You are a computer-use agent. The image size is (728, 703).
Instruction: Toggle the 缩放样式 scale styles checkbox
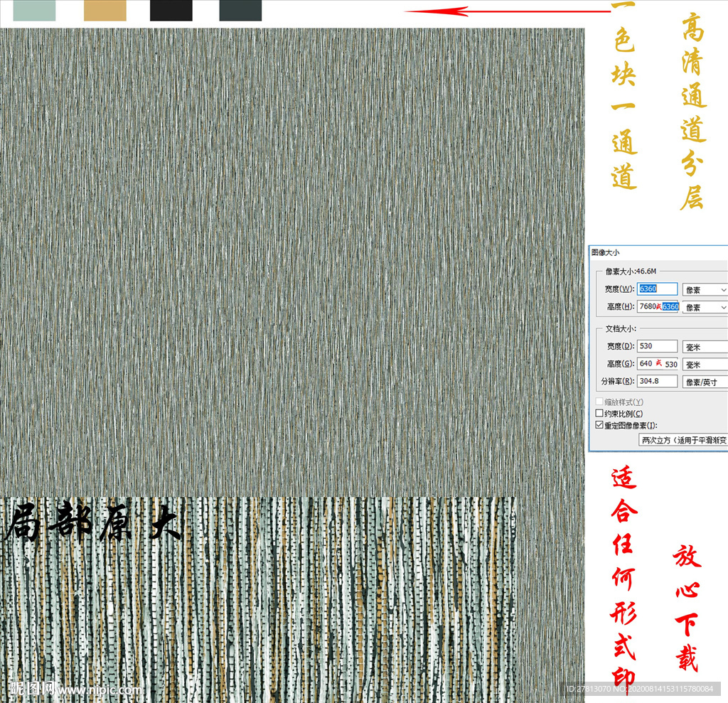(x=598, y=400)
